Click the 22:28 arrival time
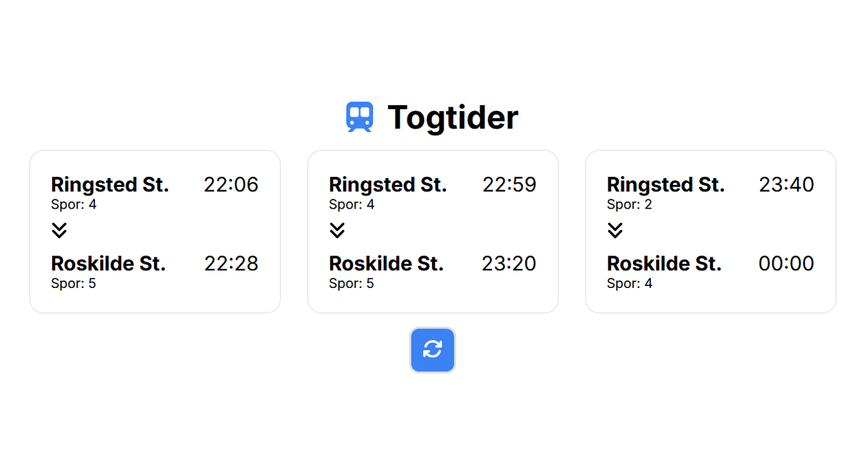 tap(231, 263)
